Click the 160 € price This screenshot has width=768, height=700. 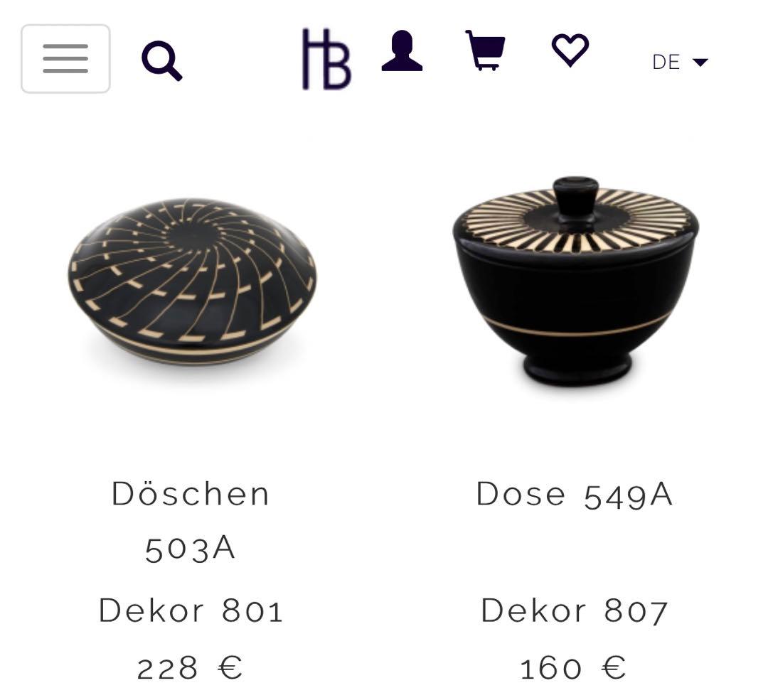click(573, 668)
